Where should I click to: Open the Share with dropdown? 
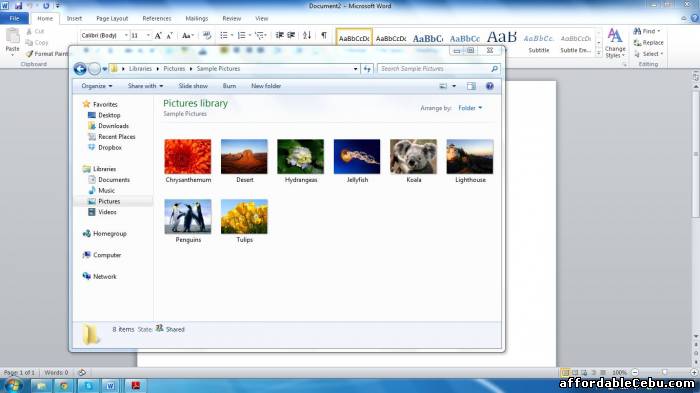[x=145, y=86]
